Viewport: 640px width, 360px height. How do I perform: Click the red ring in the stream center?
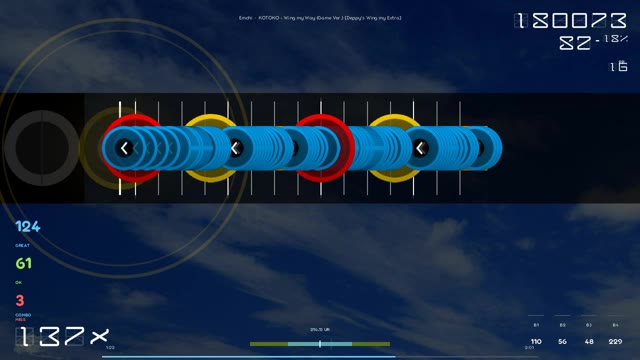click(x=322, y=148)
